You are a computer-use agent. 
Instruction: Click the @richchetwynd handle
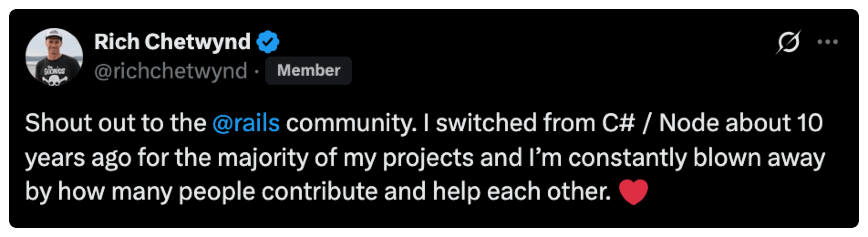[x=170, y=71]
